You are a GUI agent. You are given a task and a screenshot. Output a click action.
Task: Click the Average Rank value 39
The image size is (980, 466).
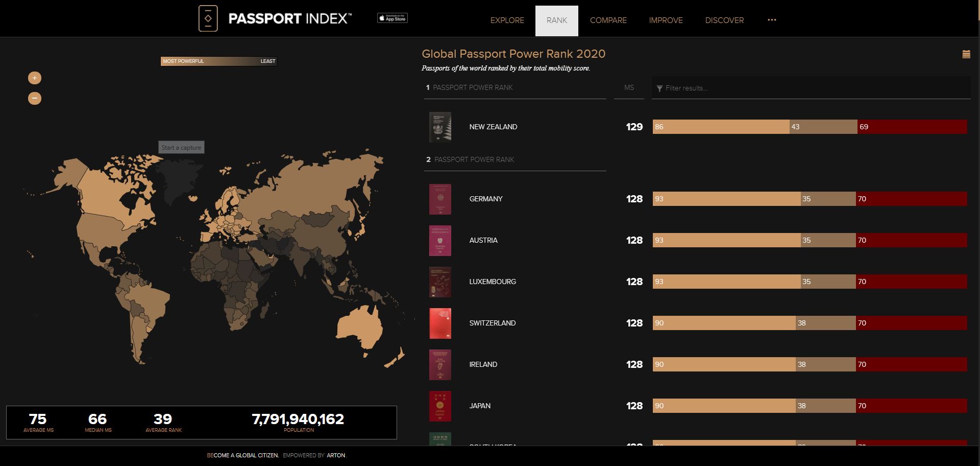[x=163, y=419]
